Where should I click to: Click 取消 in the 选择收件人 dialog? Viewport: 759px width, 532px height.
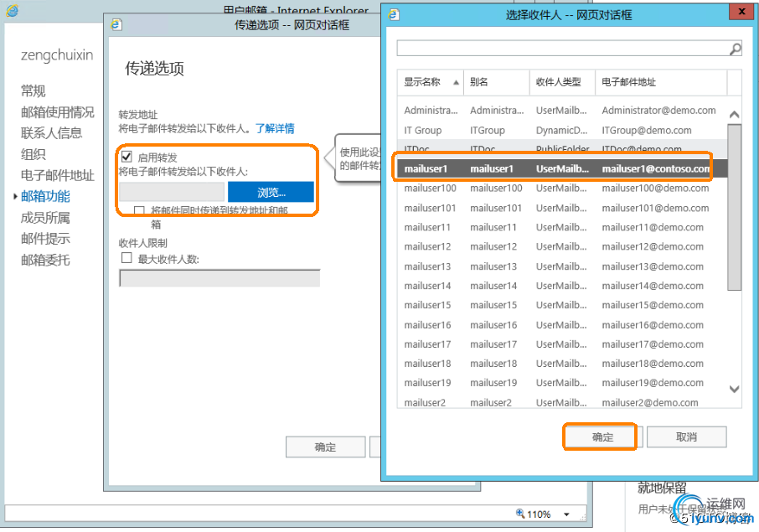(686, 436)
